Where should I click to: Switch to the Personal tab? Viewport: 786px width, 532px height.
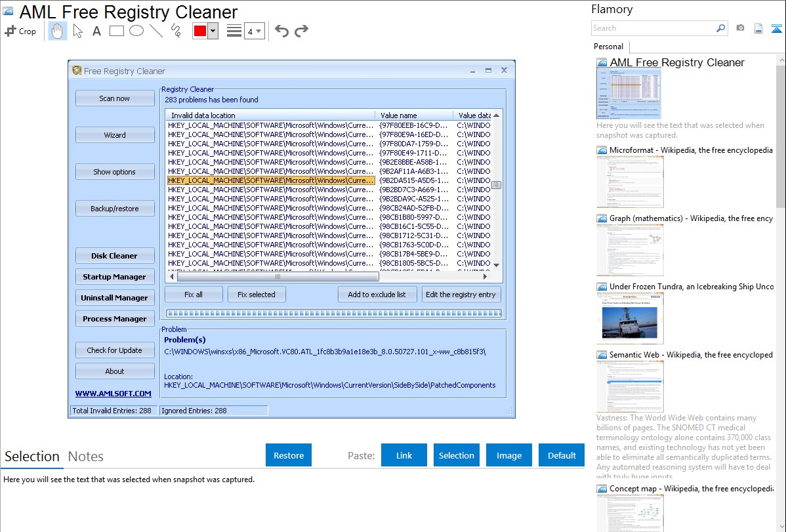click(x=609, y=47)
